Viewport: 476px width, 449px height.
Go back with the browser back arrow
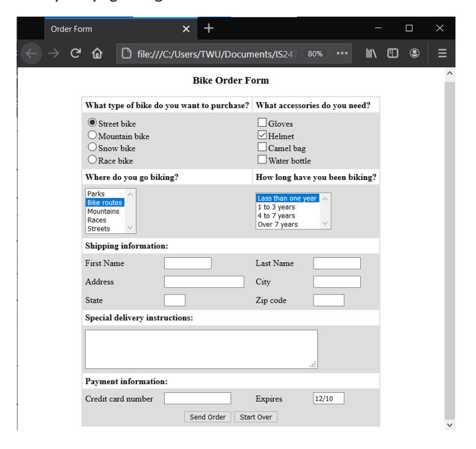[31, 53]
